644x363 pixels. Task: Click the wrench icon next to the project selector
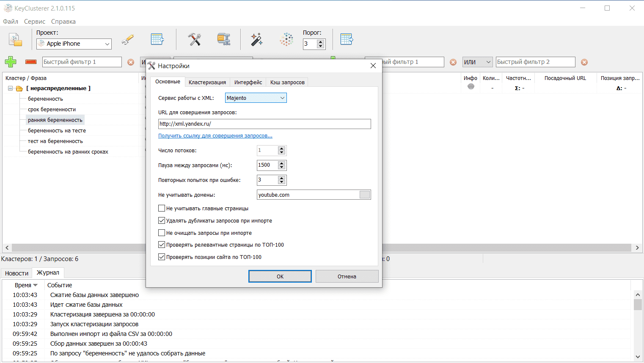click(128, 39)
